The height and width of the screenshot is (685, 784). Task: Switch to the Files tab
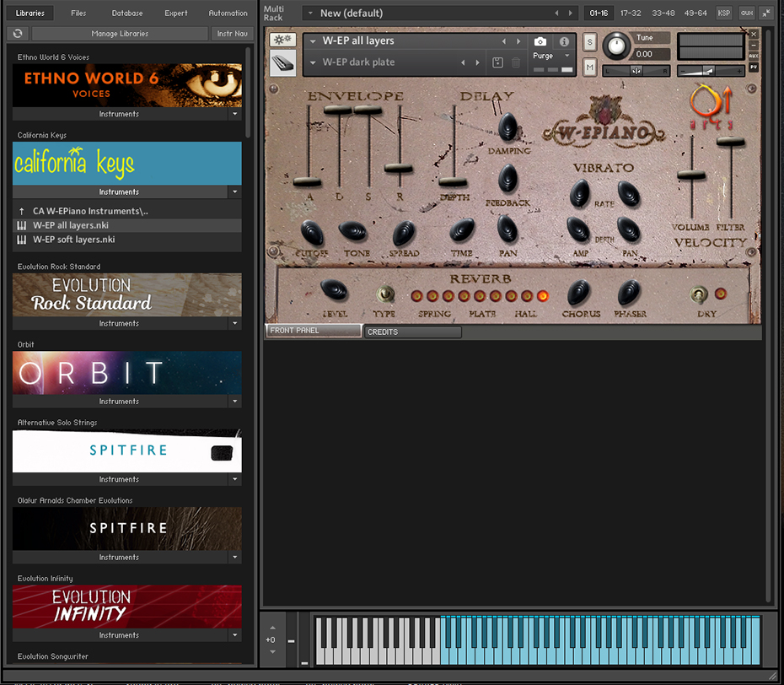78,13
